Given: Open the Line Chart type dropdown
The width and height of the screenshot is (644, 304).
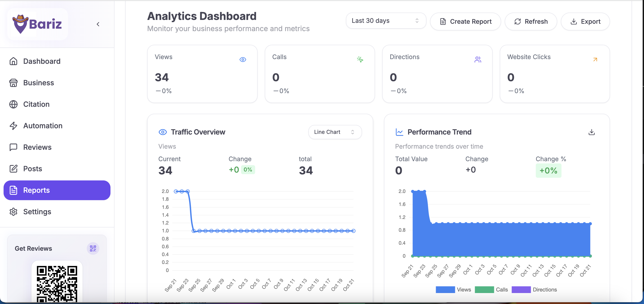Looking at the screenshot, I should coord(335,132).
